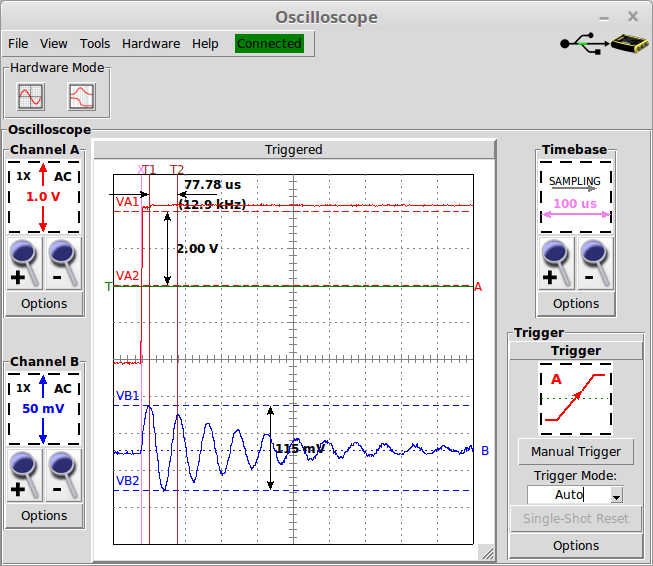Viewport: 653px width, 566px height.
Task: Click the Triggered status bar
Action: [294, 150]
